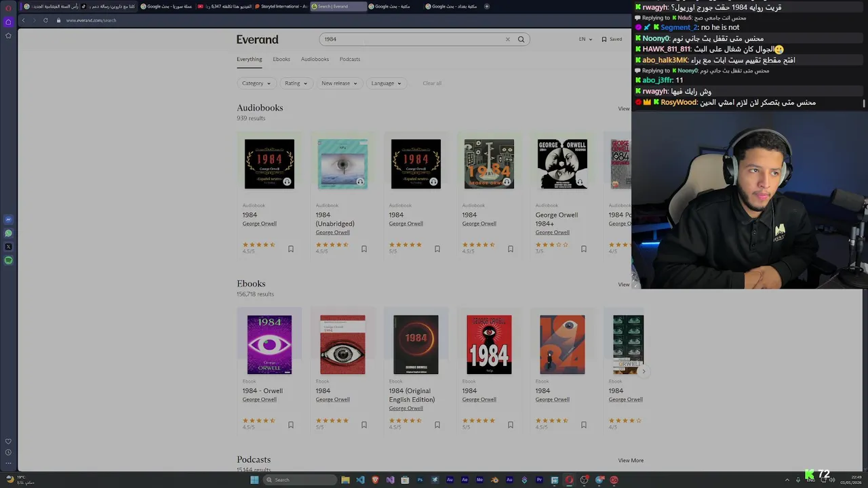Open the first 1984 audiobook cover thumbnail

pyautogui.click(x=269, y=164)
